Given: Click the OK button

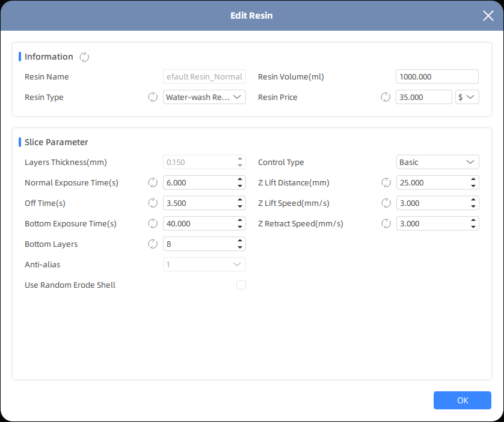Looking at the screenshot, I should tap(463, 400).
